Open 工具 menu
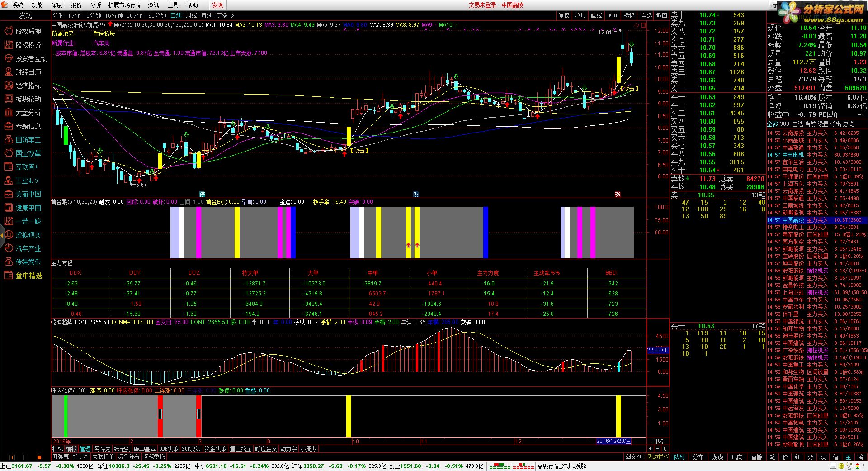This screenshot has width=868, height=471. point(173,5)
